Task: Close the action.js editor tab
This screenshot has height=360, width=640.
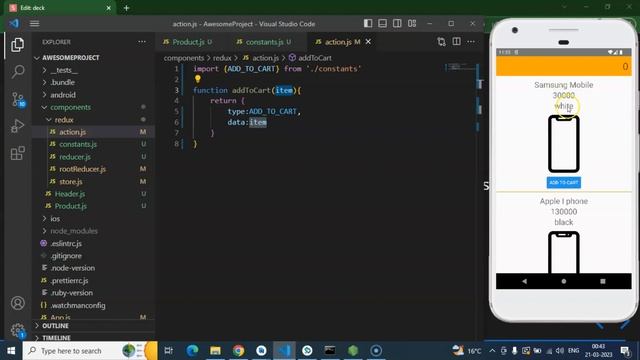Action: pos(368,42)
